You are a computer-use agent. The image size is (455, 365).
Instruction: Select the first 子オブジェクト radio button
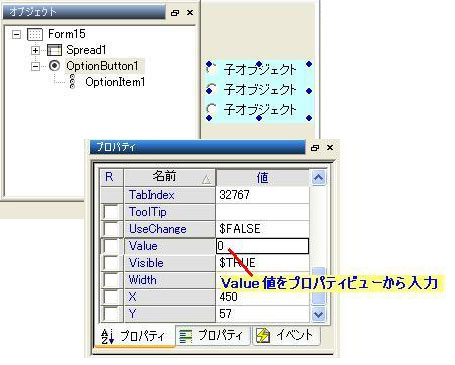tap(211, 69)
